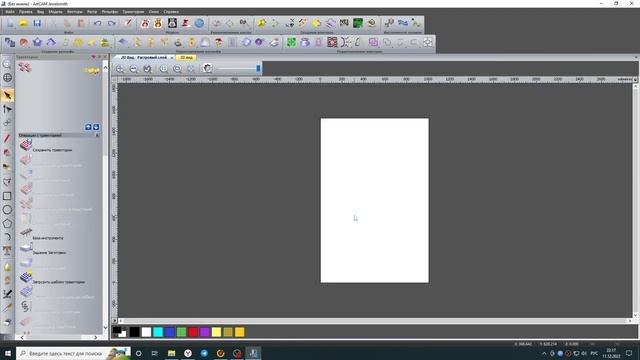Pick the red color swatch
Viewport: 640px width, 360px height.
click(x=193, y=332)
